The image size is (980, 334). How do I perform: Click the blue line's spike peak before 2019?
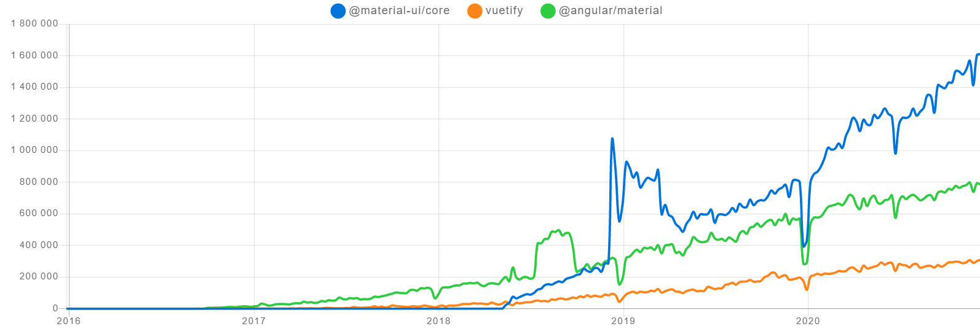coord(612,139)
